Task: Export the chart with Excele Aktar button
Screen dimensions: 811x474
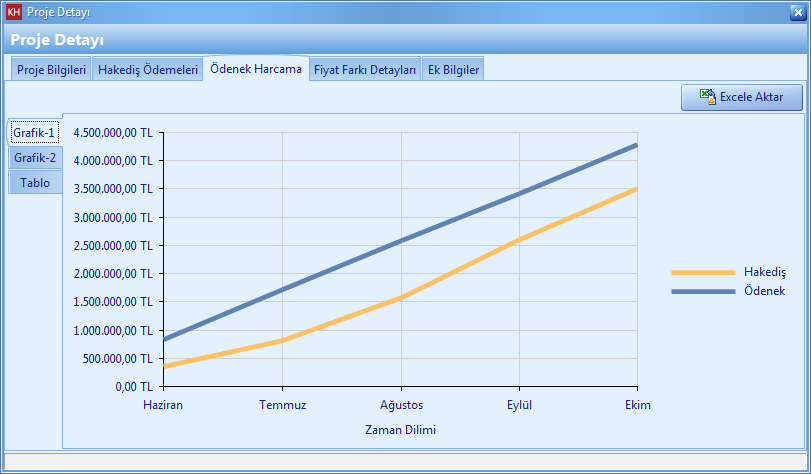Action: pos(741,97)
